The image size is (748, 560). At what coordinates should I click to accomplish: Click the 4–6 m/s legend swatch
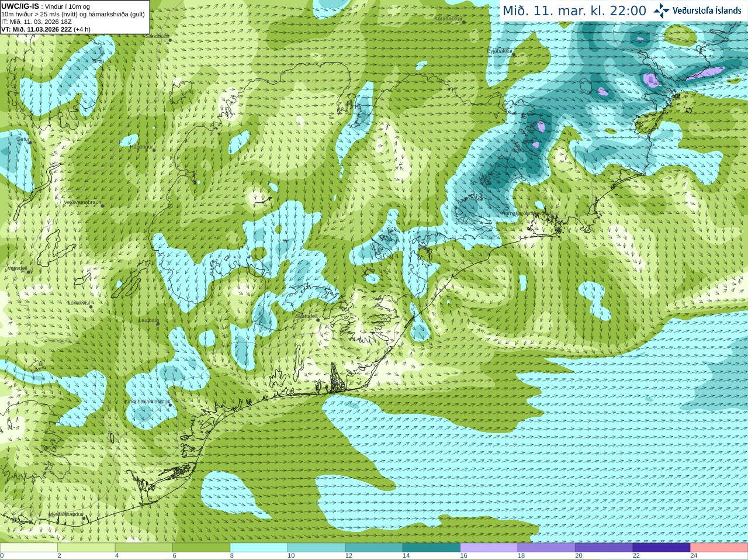tap(144, 548)
